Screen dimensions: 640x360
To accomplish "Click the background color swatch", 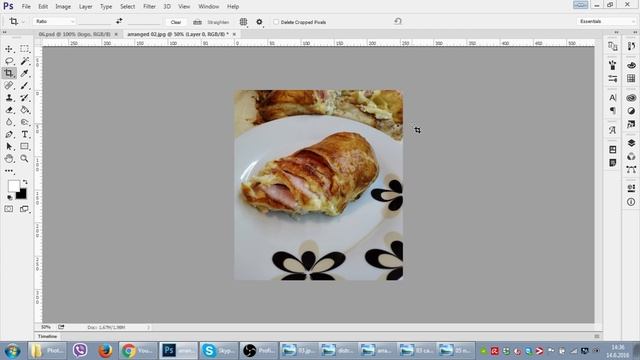I will (22, 195).
